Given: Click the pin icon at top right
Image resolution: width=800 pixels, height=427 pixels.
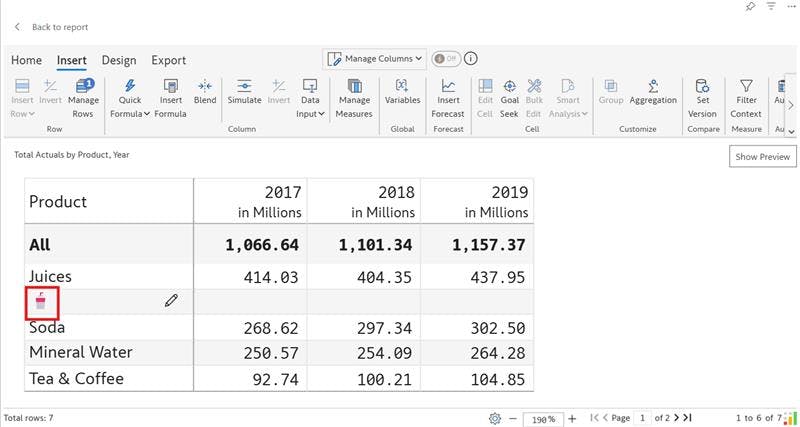Looking at the screenshot, I should pyautogui.click(x=751, y=6).
